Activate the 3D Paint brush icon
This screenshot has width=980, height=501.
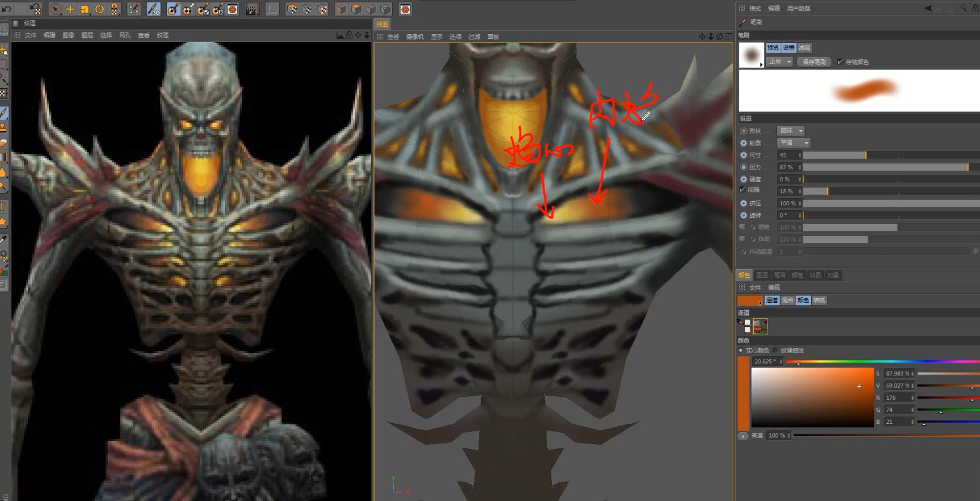tap(154, 9)
